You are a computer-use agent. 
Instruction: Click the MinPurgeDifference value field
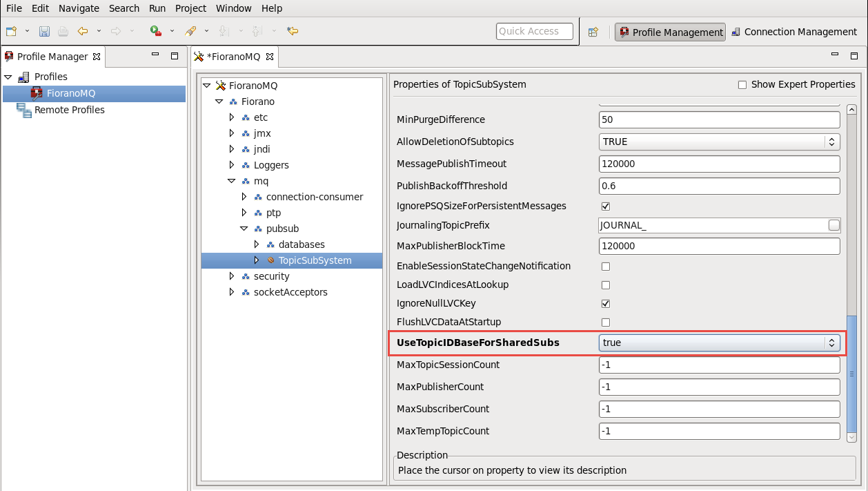click(x=719, y=119)
